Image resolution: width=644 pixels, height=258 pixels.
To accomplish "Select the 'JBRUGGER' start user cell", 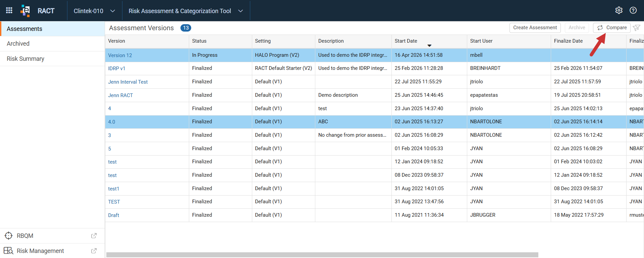I will [509, 215].
